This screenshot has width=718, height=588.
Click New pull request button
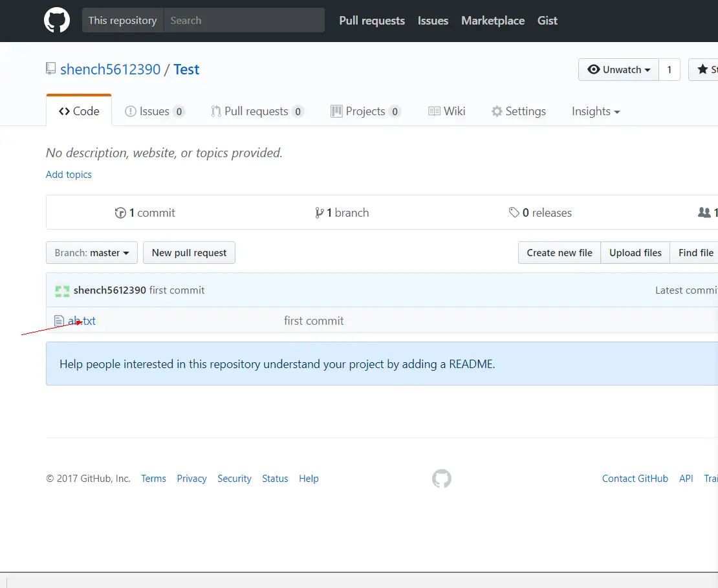pyautogui.click(x=189, y=253)
